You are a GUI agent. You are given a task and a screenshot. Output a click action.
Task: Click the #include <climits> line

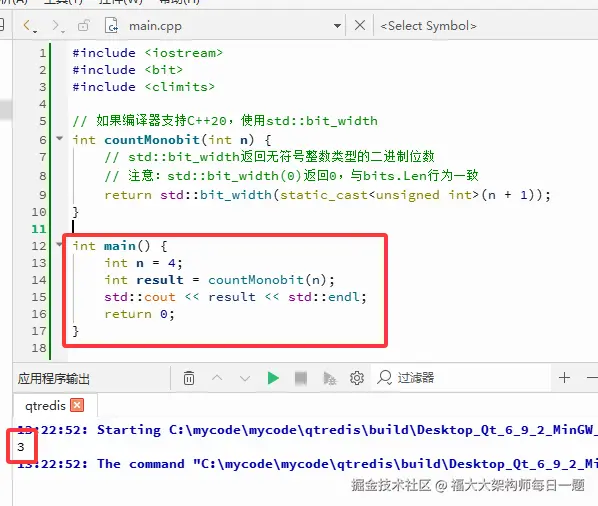144,87
